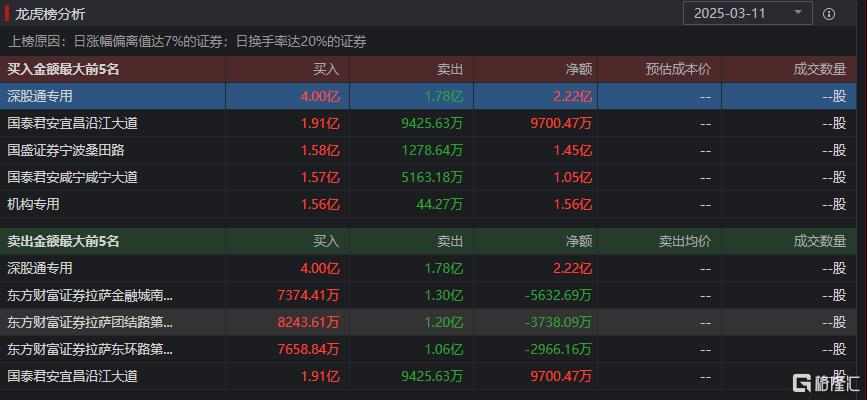
Task: Select the 东方财富证券拉萨东环路第 row
Action: pyautogui.click(x=428, y=349)
